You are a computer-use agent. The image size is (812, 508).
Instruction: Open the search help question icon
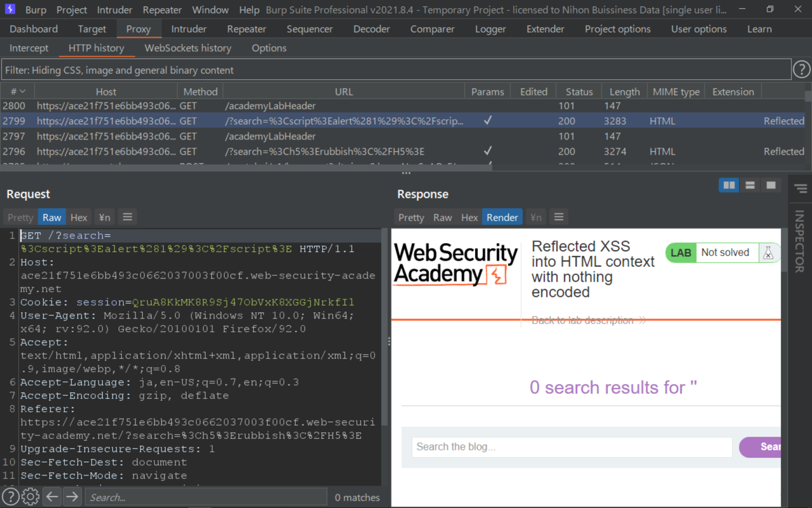click(11, 496)
